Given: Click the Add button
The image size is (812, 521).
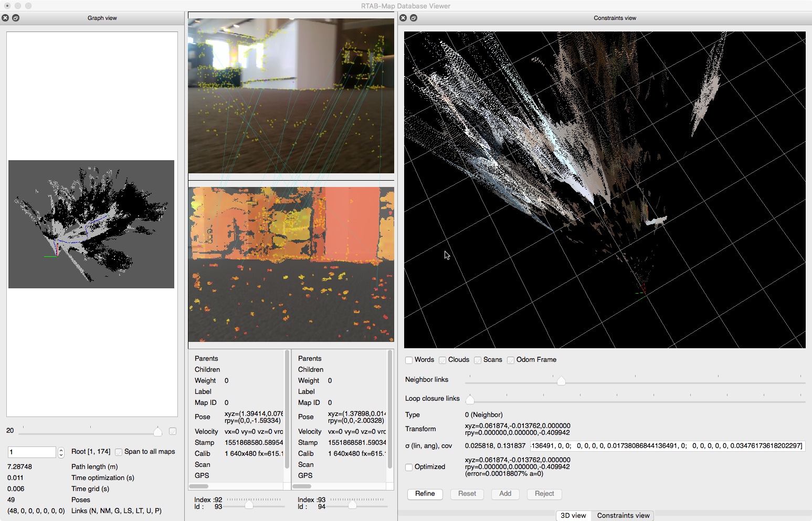Looking at the screenshot, I should click(505, 494).
